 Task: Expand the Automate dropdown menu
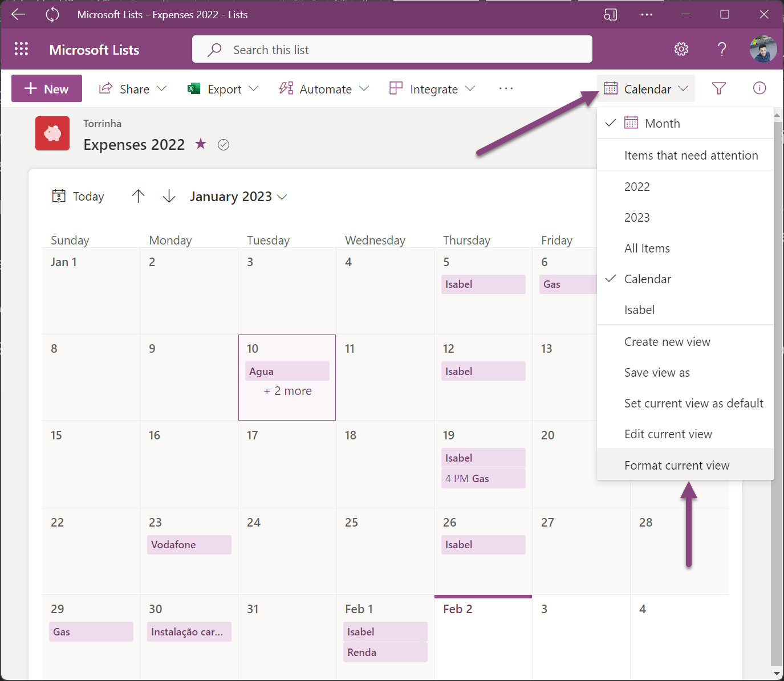[324, 89]
